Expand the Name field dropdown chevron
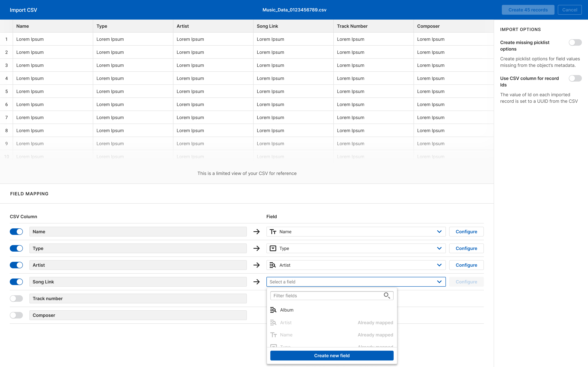Image resolution: width=588 pixels, height=367 pixels. tap(439, 232)
